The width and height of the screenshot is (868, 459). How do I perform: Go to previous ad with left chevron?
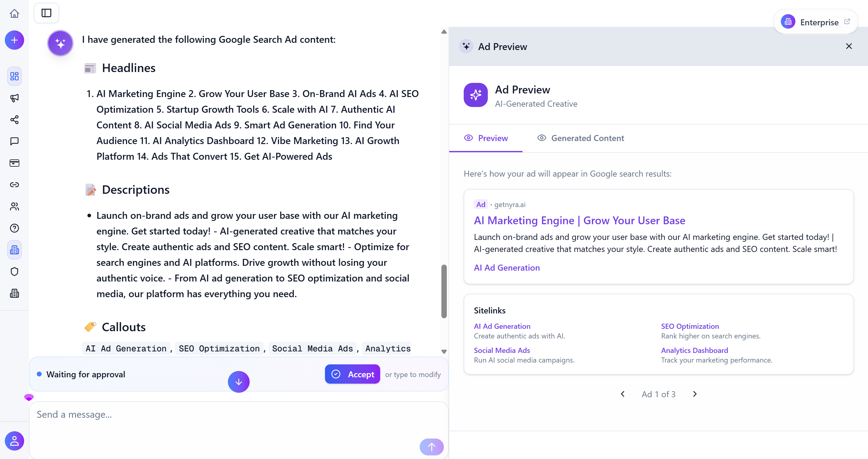[623, 394]
